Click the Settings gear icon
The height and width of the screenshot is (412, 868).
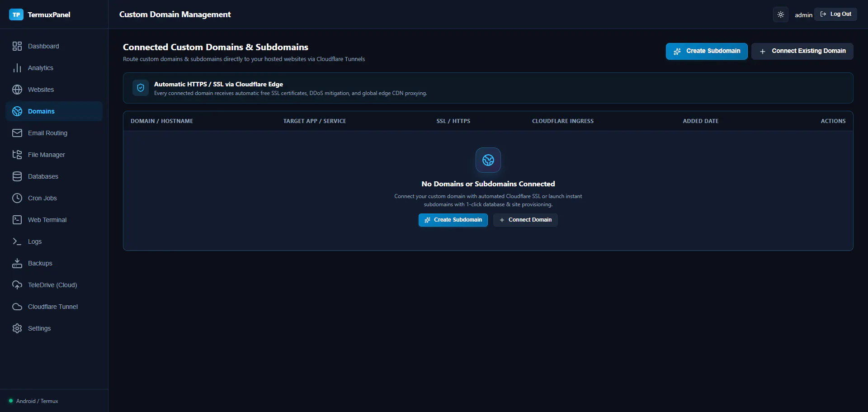(x=17, y=328)
